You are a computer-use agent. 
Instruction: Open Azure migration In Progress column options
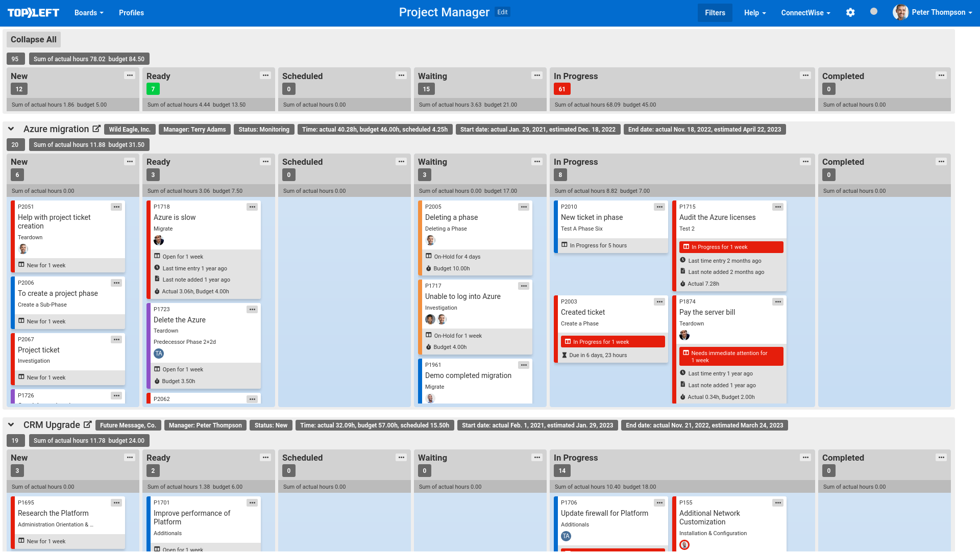tap(805, 162)
